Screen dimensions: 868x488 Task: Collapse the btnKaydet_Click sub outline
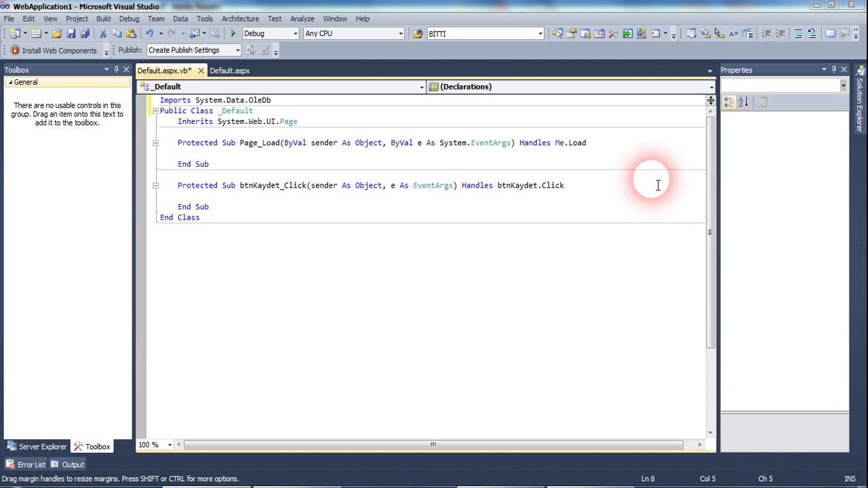[x=155, y=185]
